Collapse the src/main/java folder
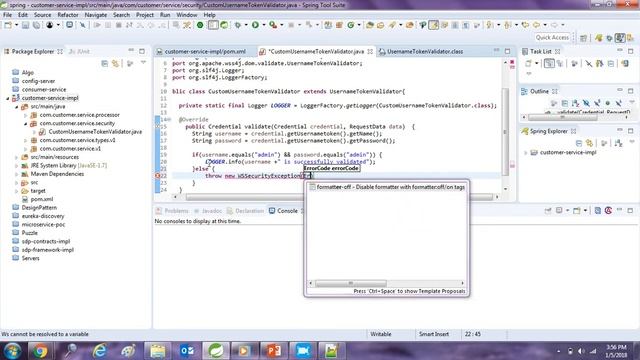640x360 pixels. pos(16,107)
